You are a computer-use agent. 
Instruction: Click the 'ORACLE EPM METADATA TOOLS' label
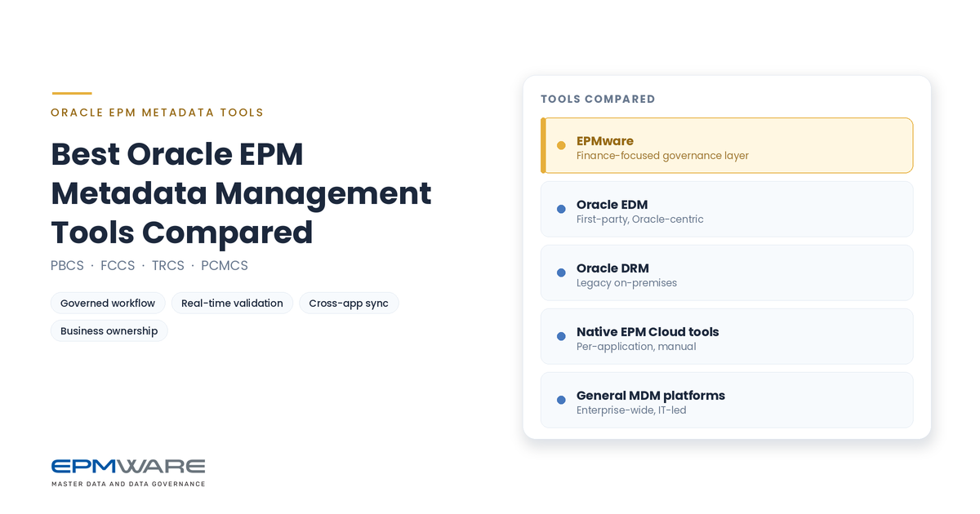click(x=158, y=113)
